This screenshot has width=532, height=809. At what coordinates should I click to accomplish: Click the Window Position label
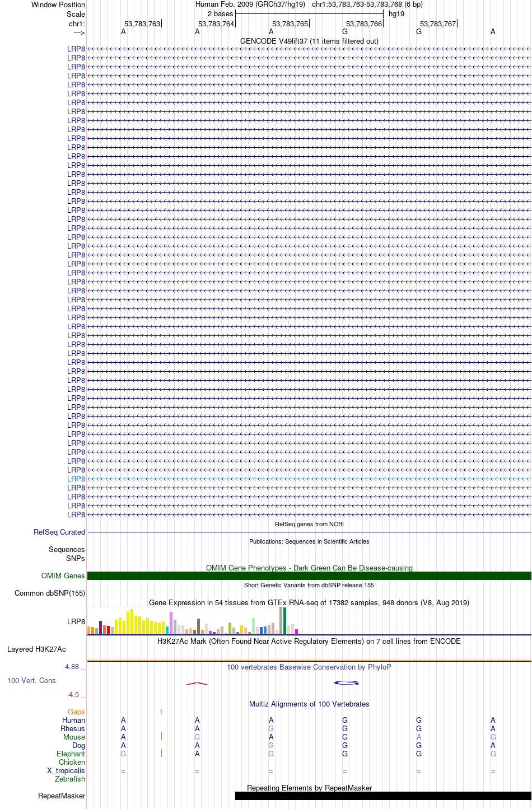(x=58, y=4)
